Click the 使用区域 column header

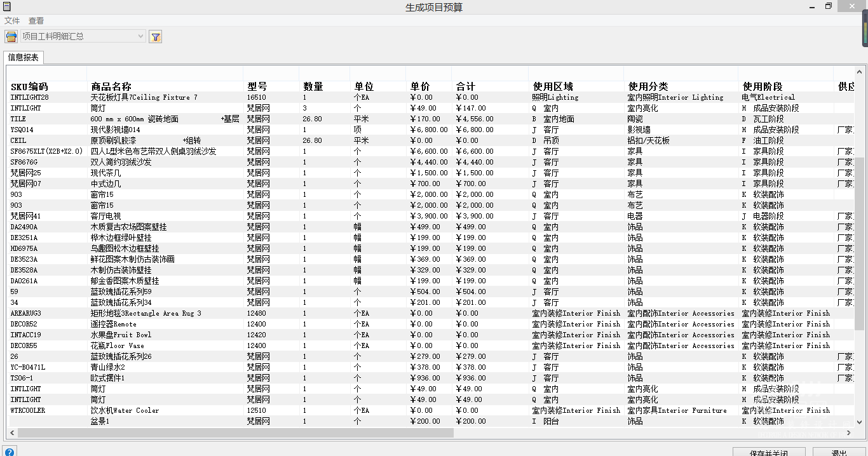pyautogui.click(x=553, y=86)
